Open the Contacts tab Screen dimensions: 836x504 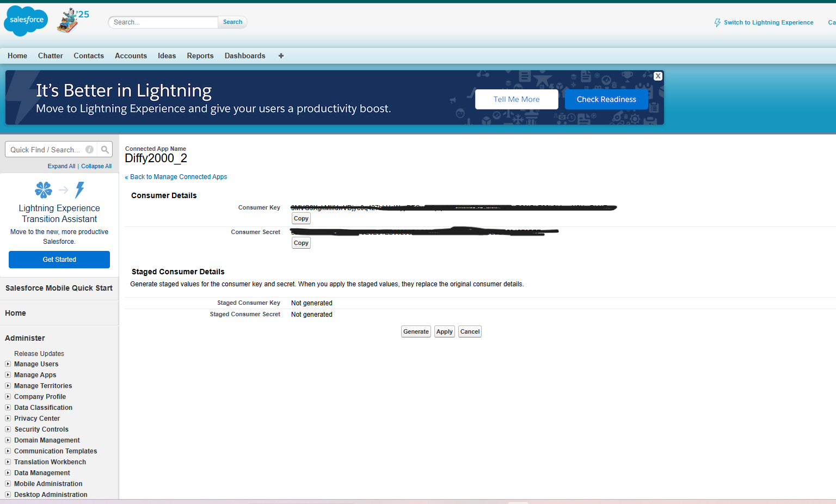coord(89,56)
